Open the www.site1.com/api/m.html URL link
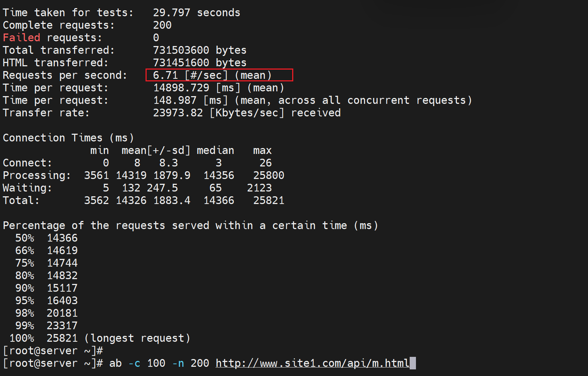This screenshot has width=588, height=376. pos(312,363)
